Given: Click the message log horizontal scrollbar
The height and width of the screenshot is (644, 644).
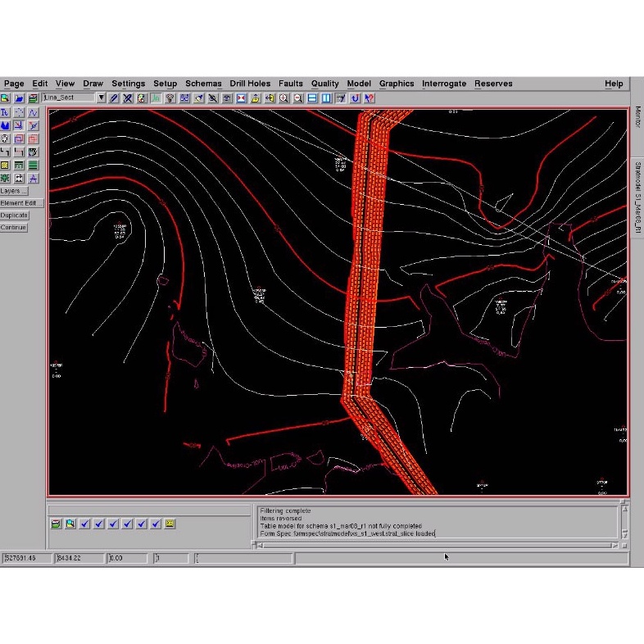Looking at the screenshot, I should point(434,545).
